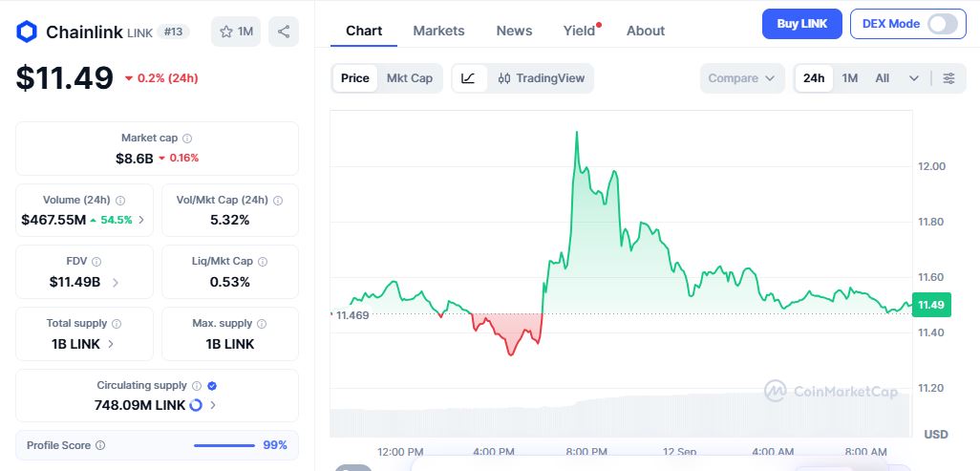Image resolution: width=980 pixels, height=471 pixels.
Task: Toggle the DEX Mode switch
Action: tap(942, 24)
